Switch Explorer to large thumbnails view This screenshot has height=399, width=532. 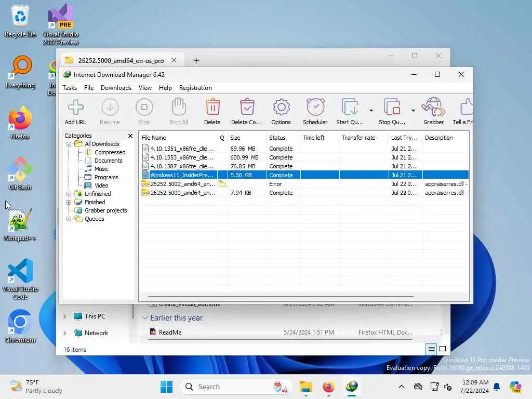[443, 349]
